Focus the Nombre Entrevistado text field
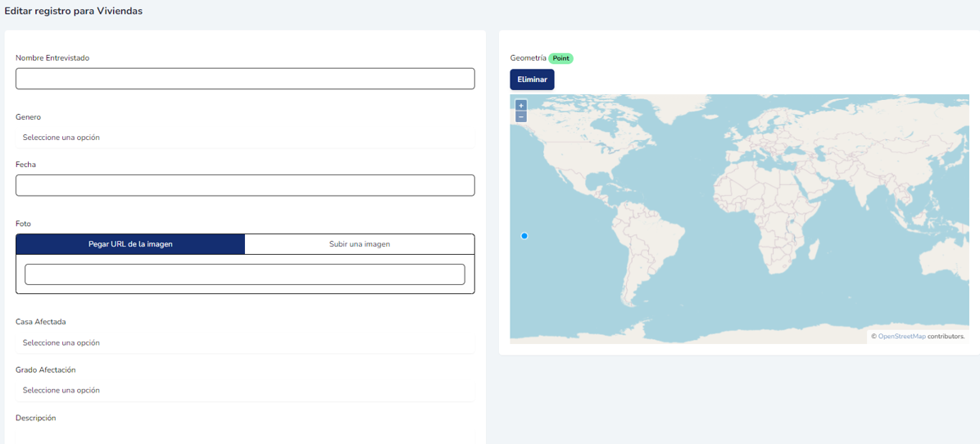The height and width of the screenshot is (444, 980). click(245, 79)
